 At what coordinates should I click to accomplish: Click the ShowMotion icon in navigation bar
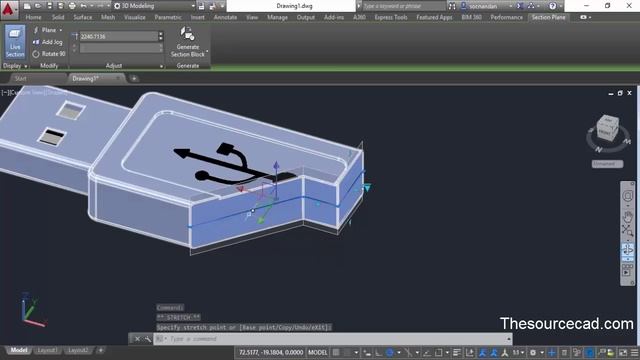point(628,270)
